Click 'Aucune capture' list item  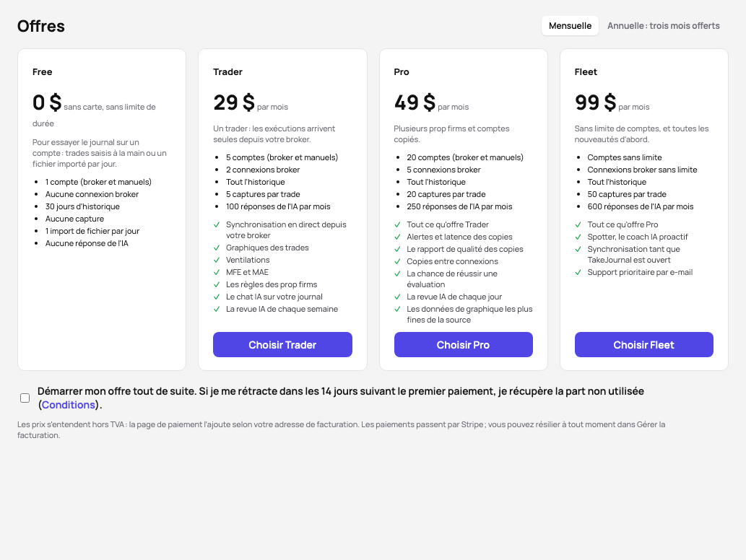click(74, 219)
